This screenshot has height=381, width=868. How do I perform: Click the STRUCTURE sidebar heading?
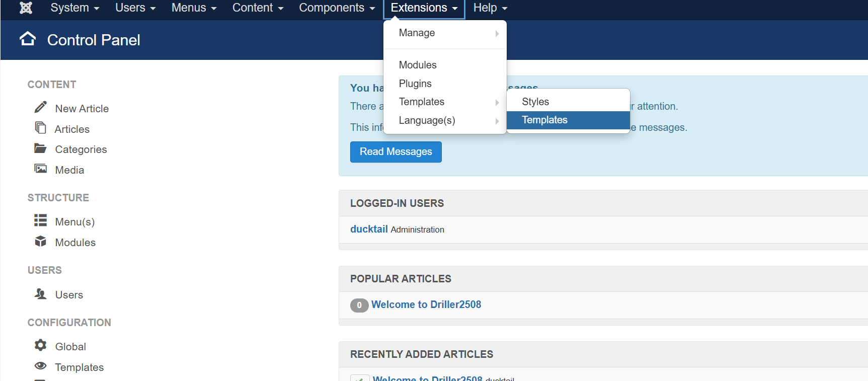58,198
